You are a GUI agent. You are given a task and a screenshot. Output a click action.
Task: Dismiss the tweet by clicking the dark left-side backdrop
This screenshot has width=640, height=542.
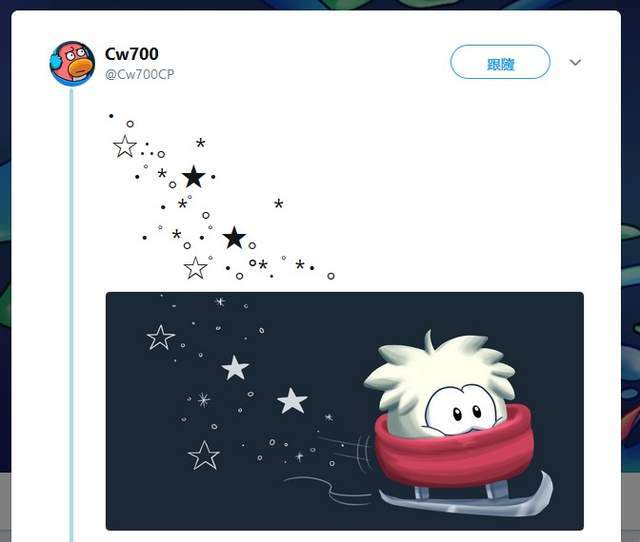[x=5, y=286]
